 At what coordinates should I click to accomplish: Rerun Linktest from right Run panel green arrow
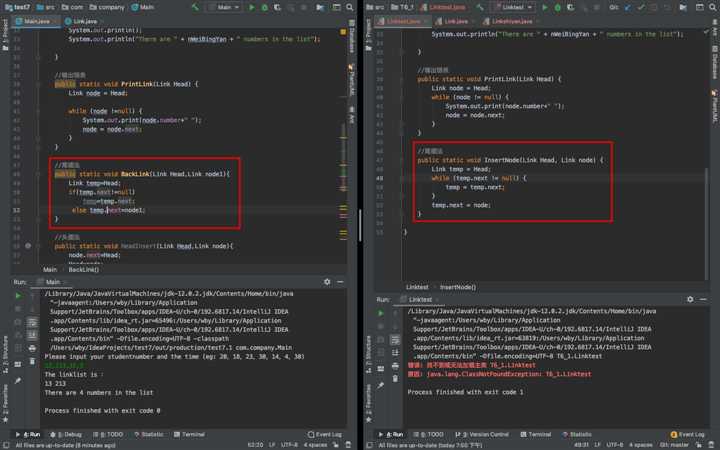click(x=381, y=313)
